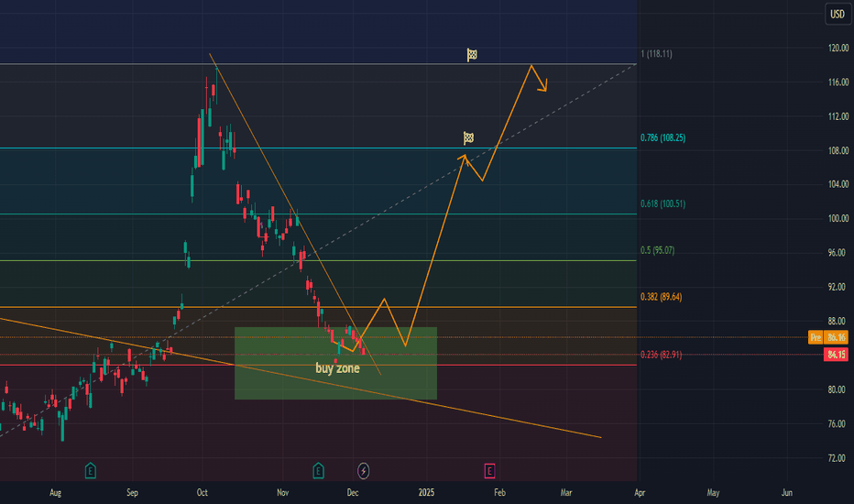Click the flag icon at the 118.11 level
The height and width of the screenshot is (504, 854).
click(x=472, y=54)
